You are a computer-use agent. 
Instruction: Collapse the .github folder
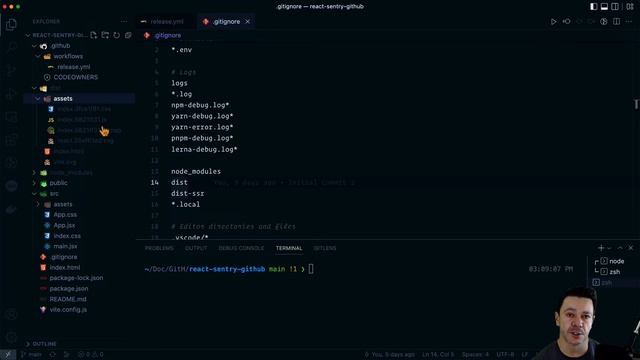click(x=34, y=46)
